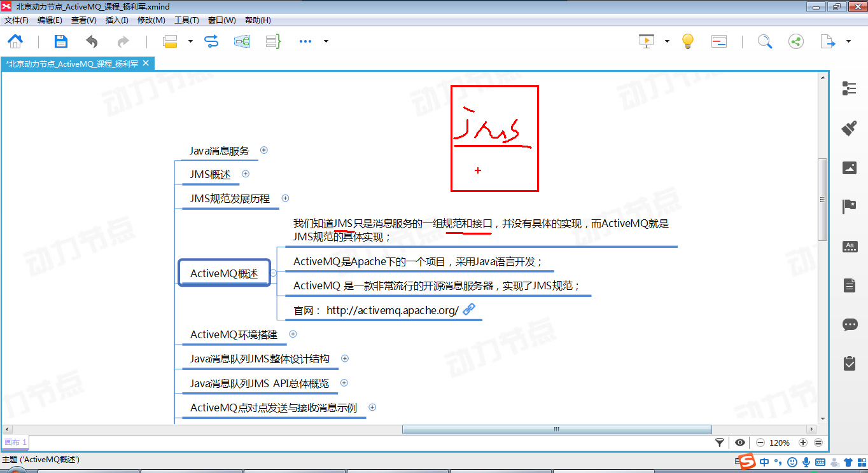The image size is (868, 473).
Task: Undo the last action
Action: click(x=92, y=41)
